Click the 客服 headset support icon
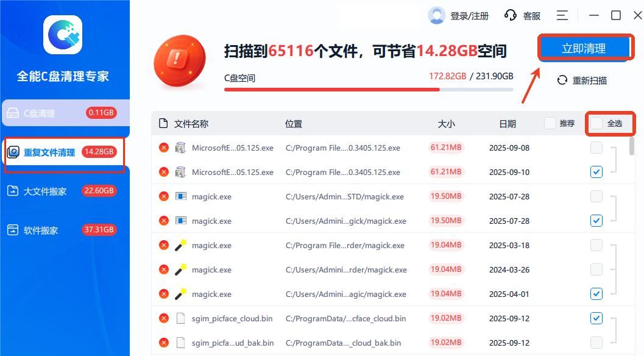 pyautogui.click(x=511, y=15)
